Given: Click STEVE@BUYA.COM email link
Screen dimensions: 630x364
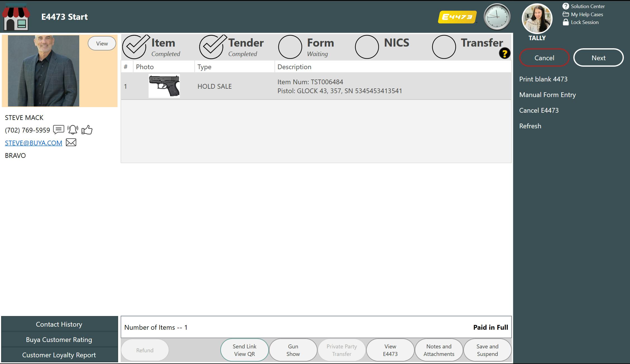Looking at the screenshot, I should (x=34, y=143).
